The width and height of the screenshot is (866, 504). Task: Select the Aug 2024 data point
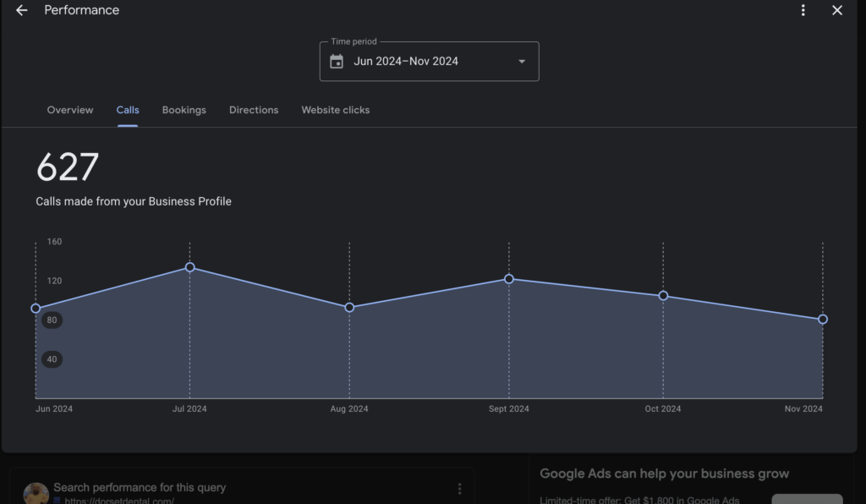tap(349, 308)
